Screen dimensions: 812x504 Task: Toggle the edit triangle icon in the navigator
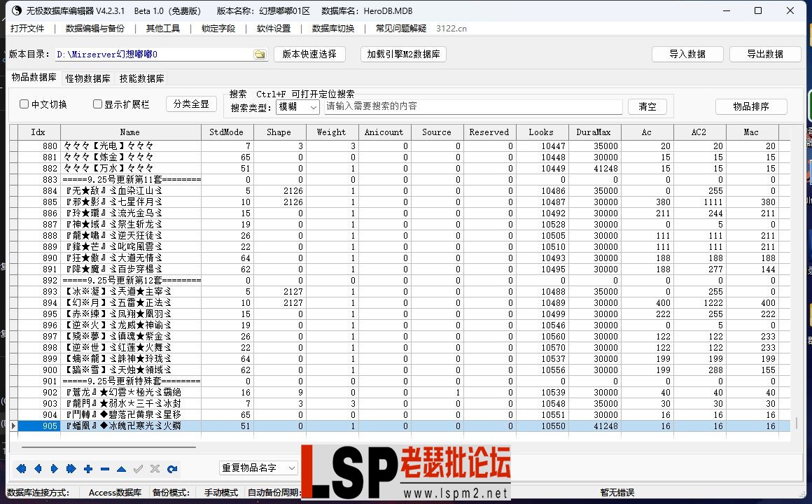tap(122, 469)
